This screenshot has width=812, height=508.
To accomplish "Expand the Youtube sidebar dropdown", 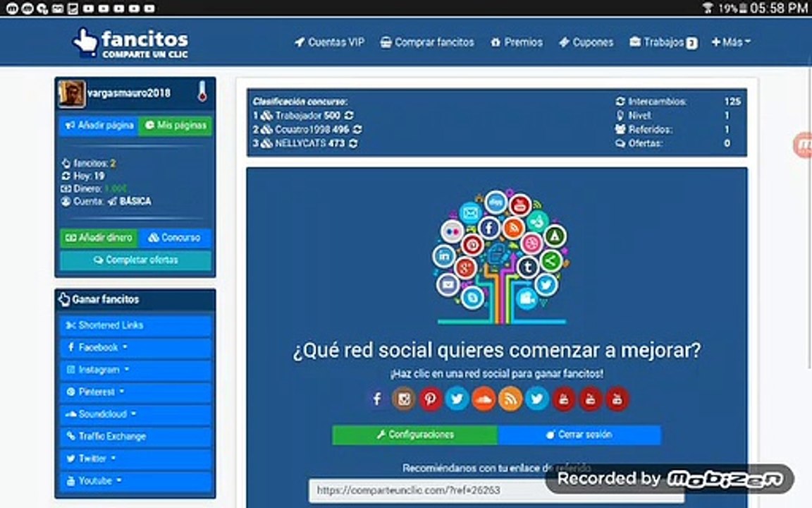I will pos(135,481).
